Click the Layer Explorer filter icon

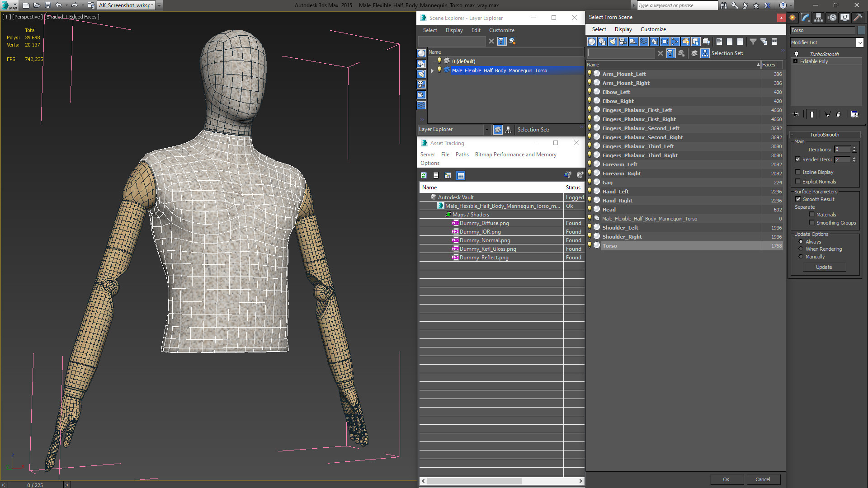(x=502, y=41)
